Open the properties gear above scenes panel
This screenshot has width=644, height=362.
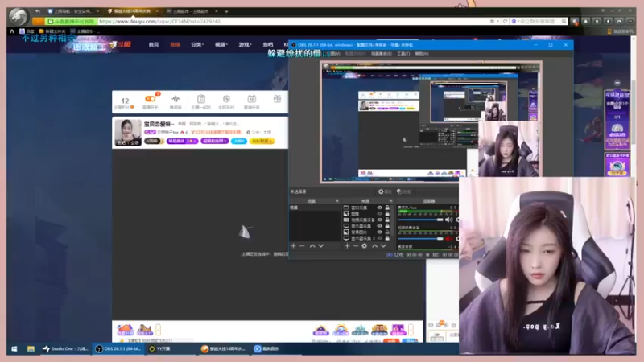385,191
